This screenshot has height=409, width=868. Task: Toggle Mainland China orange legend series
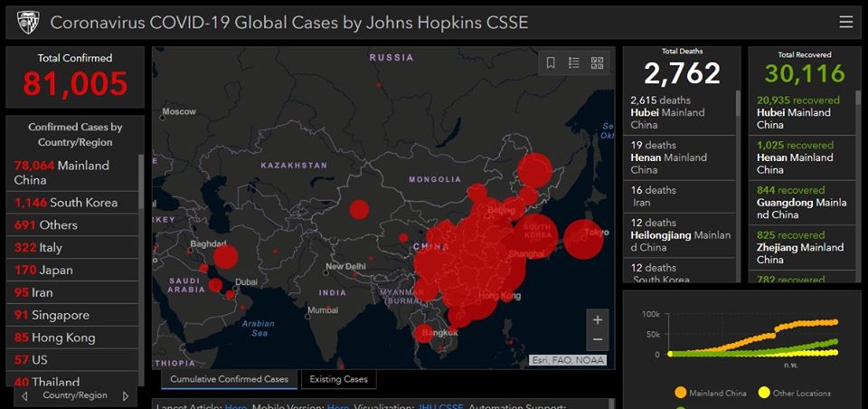(711, 393)
